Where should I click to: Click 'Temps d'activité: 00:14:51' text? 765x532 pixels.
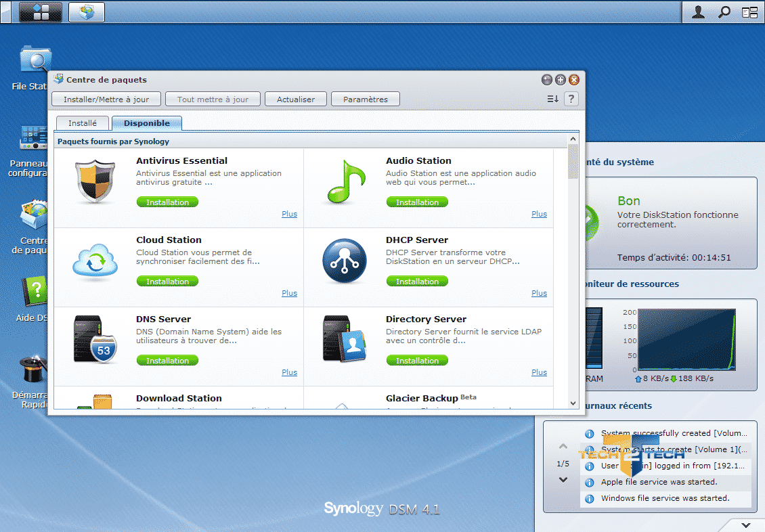(x=674, y=257)
